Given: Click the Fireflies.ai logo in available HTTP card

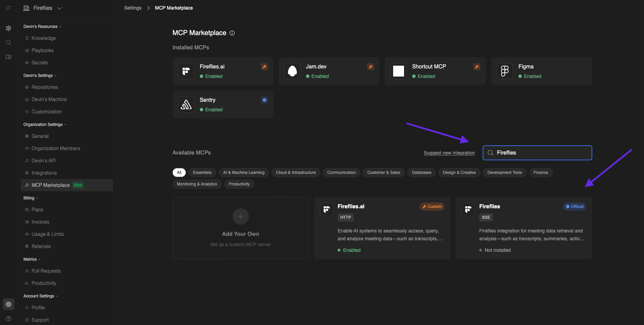Looking at the screenshot, I should 327,209.
